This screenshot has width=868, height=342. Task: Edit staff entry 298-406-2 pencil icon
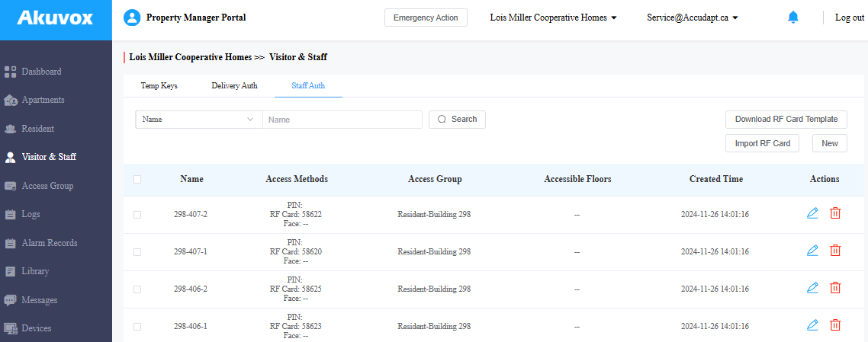(x=812, y=288)
